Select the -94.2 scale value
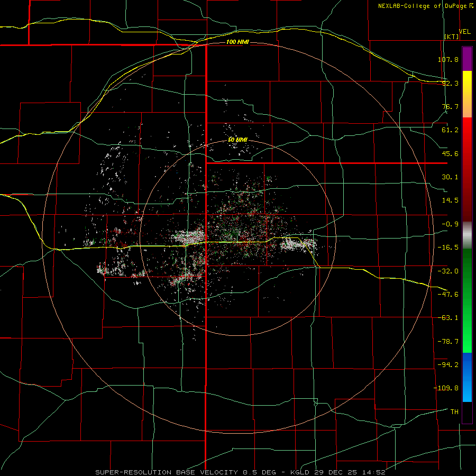 448,365
